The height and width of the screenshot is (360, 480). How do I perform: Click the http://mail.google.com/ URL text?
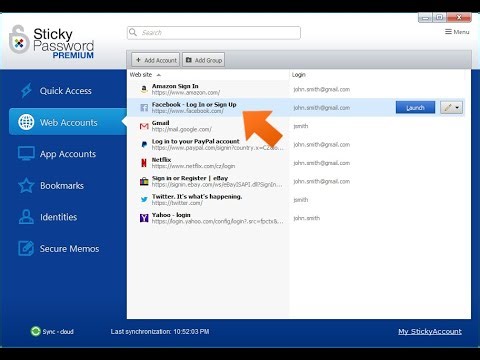pyautogui.click(x=181, y=129)
